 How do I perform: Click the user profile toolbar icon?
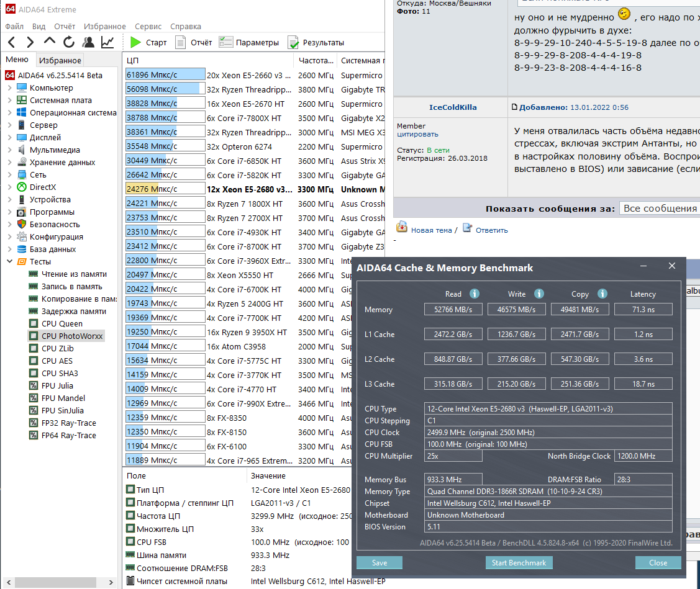88,42
